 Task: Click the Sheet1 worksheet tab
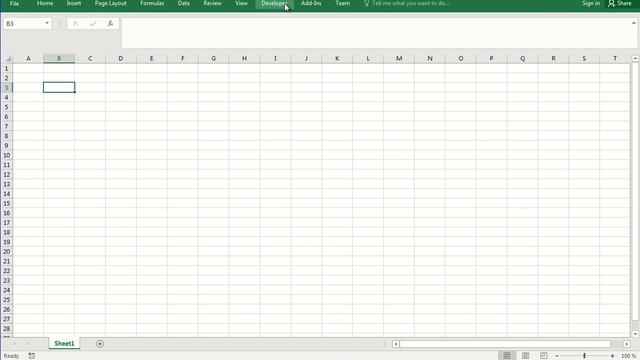click(64, 344)
